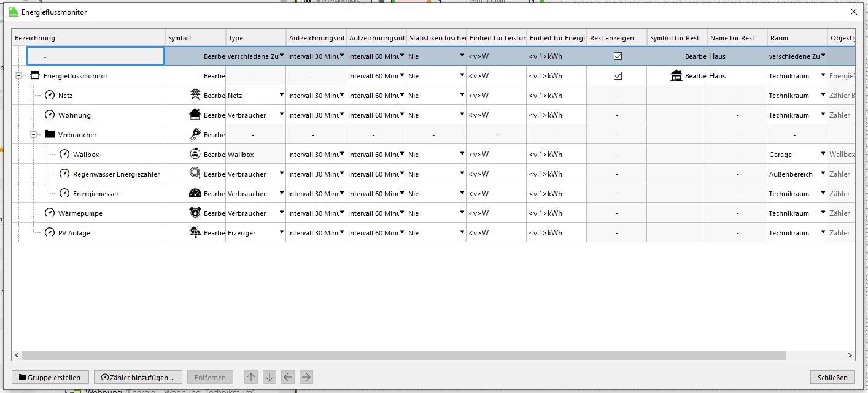The image size is (868, 393).
Task: Click the Symbol column header
Action: 195,37
